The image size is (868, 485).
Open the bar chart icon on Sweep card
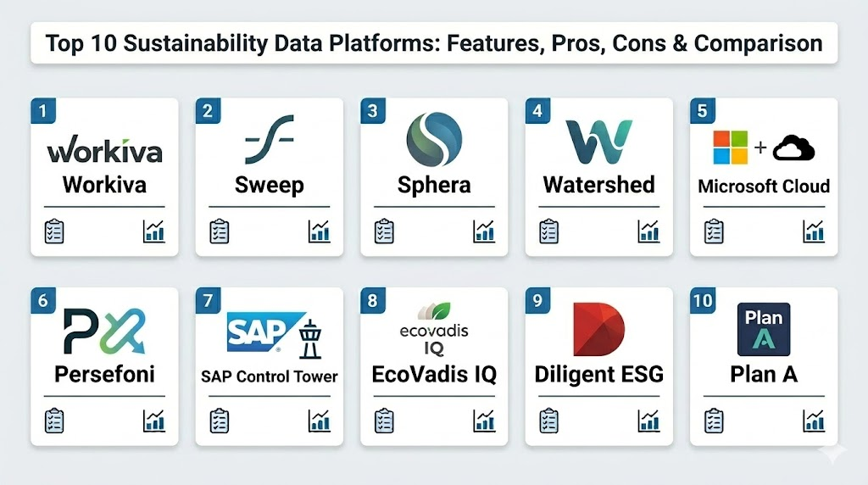pos(319,231)
